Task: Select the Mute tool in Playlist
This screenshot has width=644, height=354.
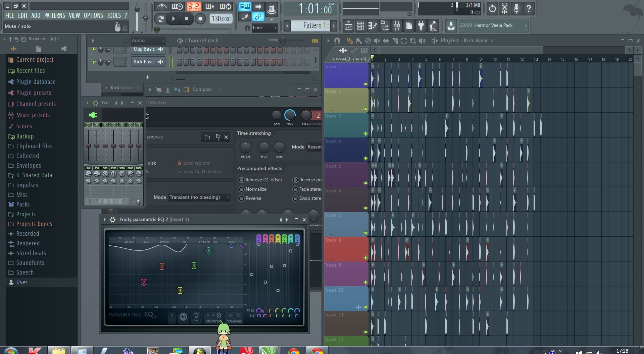Action: click(x=377, y=41)
